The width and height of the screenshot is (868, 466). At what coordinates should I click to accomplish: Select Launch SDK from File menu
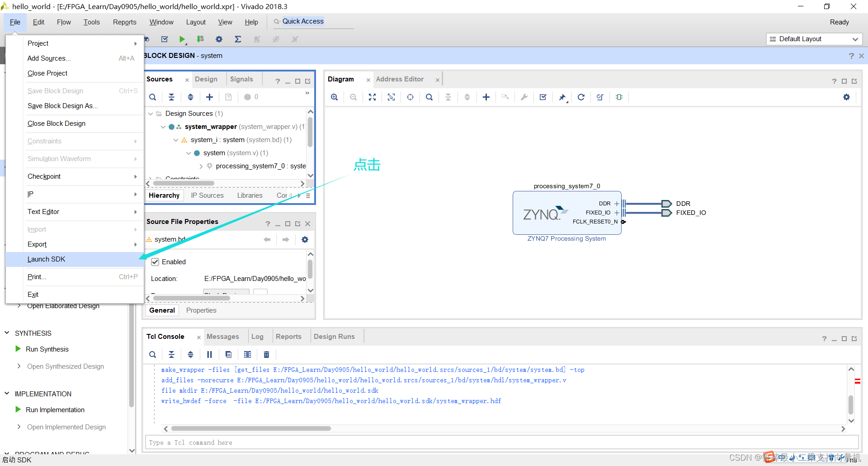pos(75,259)
